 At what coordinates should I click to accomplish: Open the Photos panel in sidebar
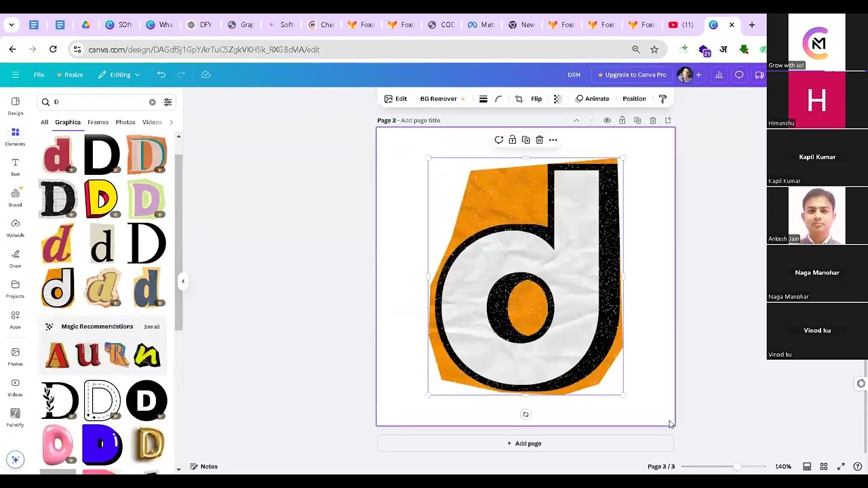pyautogui.click(x=15, y=357)
